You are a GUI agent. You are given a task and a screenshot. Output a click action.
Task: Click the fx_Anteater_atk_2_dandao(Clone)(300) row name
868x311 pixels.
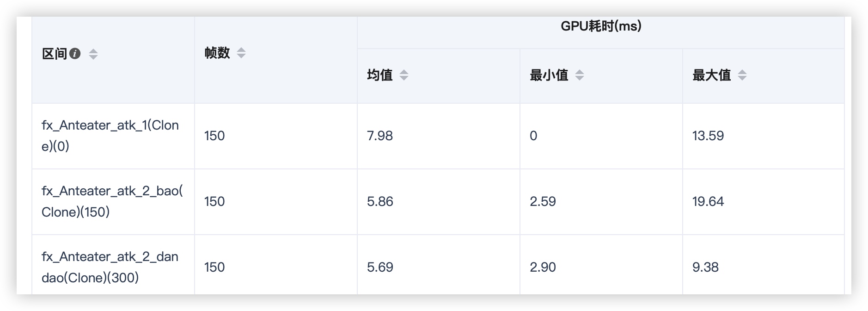[110, 267]
